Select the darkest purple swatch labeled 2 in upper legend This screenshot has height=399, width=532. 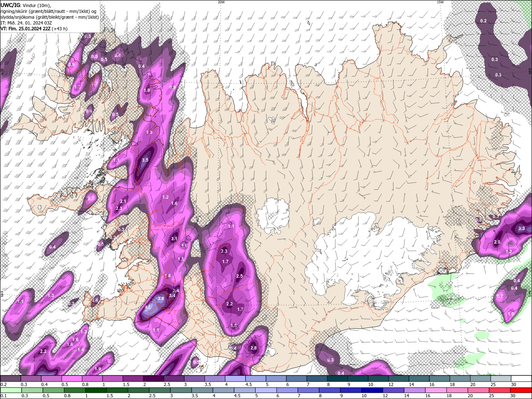tap(153, 379)
